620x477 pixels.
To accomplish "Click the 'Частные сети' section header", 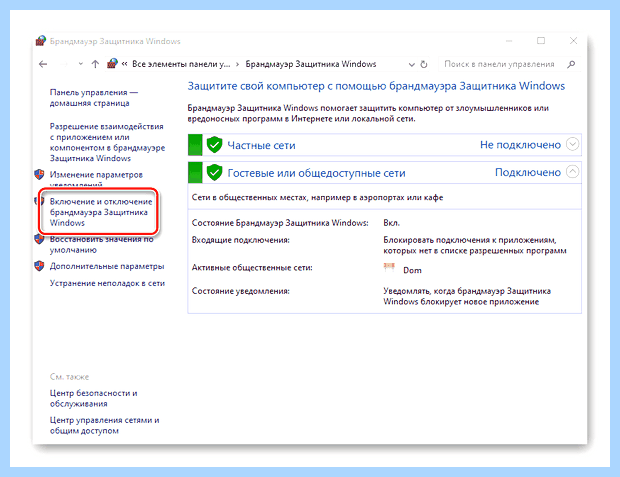I will (x=261, y=145).
